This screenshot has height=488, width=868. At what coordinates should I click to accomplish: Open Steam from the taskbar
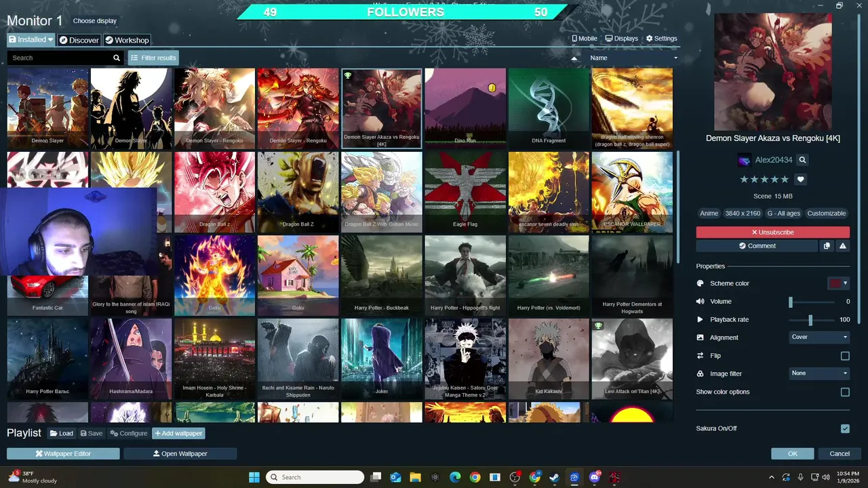[x=554, y=477]
